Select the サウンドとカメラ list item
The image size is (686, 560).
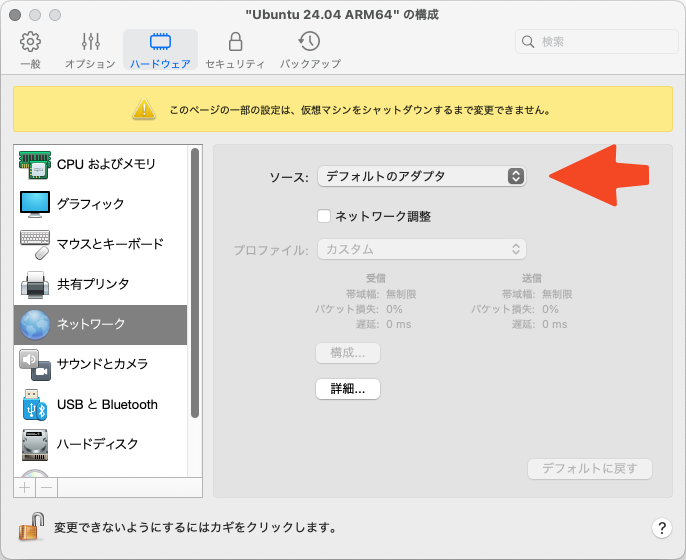[x=101, y=364]
